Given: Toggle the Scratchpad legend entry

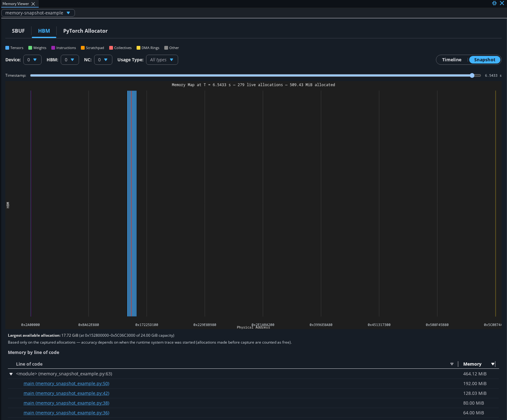Looking at the screenshot, I should pos(93,48).
